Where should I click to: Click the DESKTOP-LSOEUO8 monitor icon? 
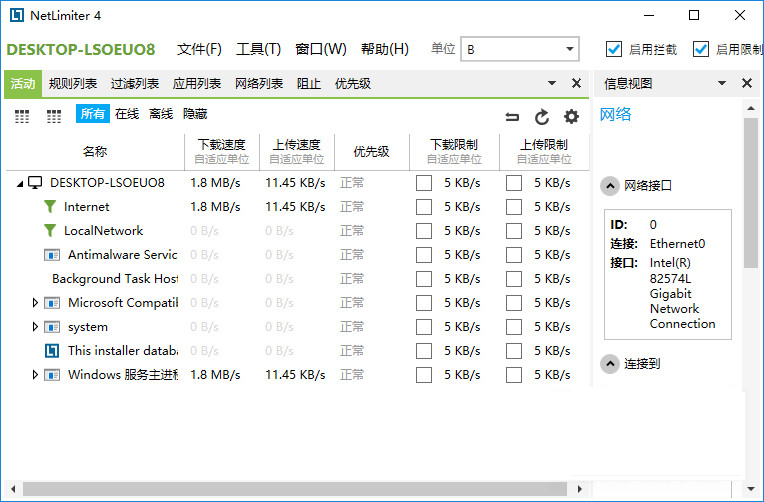point(35,183)
